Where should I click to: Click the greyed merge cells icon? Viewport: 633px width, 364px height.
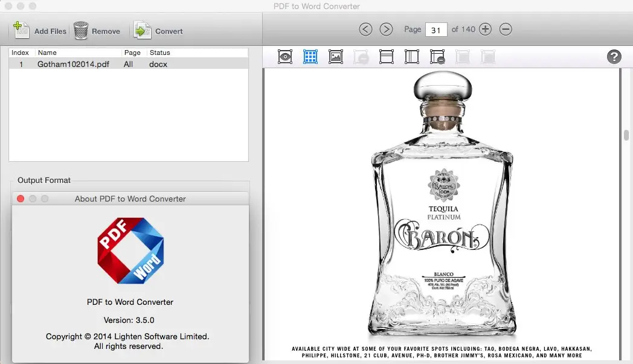(463, 57)
